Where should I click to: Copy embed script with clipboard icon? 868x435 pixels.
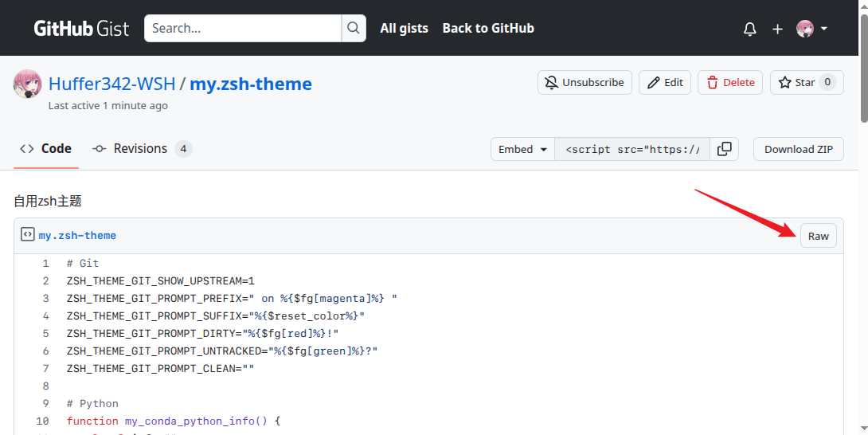click(x=724, y=149)
